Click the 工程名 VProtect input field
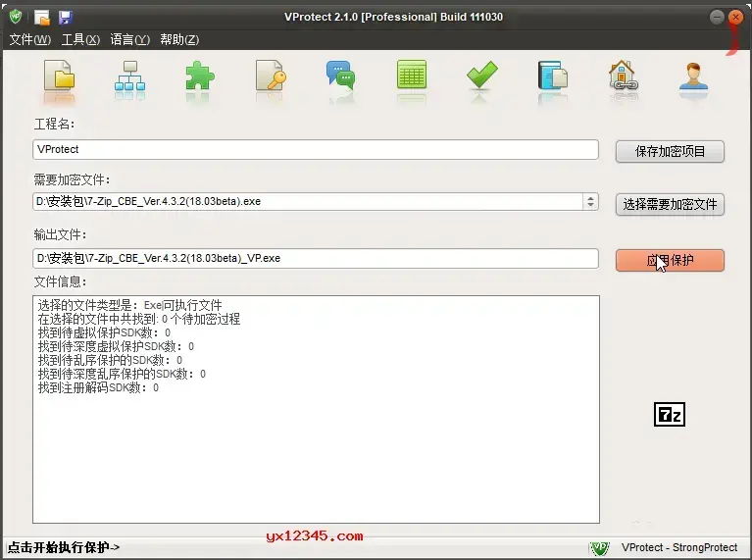752x560 pixels. (316, 149)
